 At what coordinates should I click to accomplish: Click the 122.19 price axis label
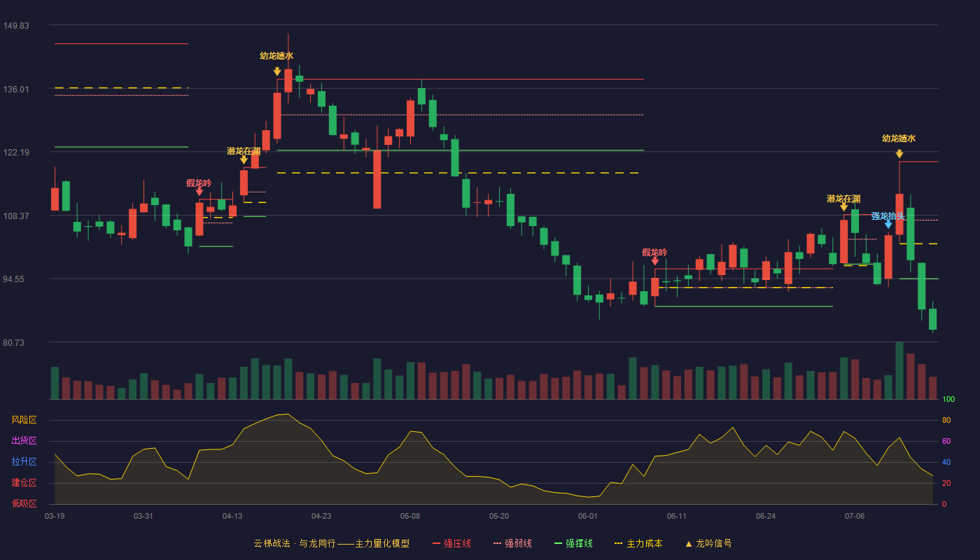[x=16, y=153]
